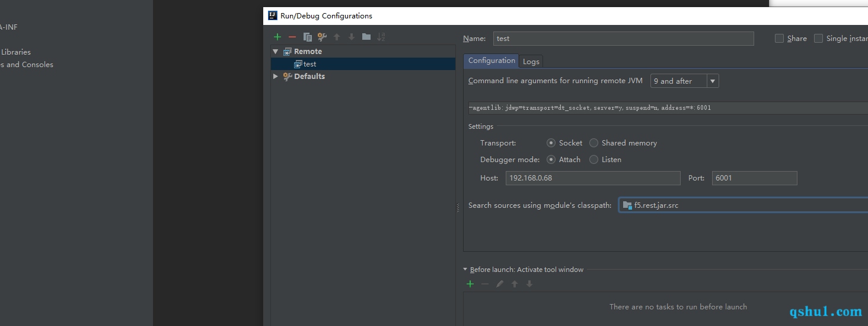The height and width of the screenshot is (326, 868).
Task: Remove a before-launch task with the minus icon
Action: coord(485,284)
